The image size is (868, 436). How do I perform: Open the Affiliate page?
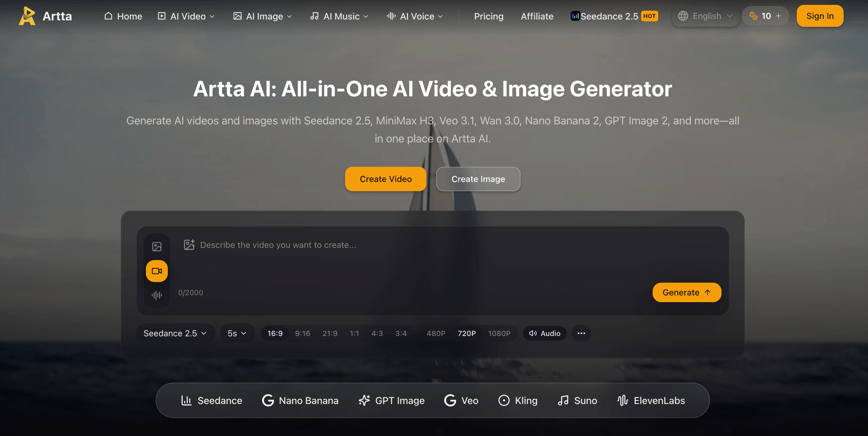click(537, 16)
